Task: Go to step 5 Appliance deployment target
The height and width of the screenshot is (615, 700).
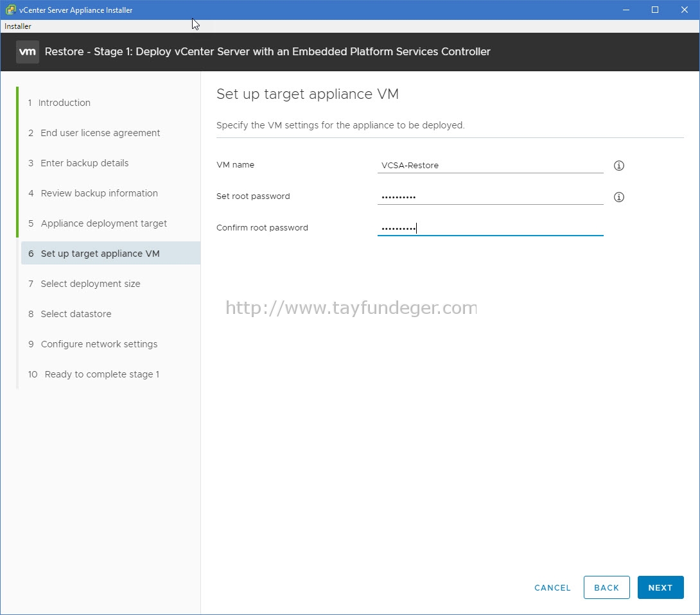Action: pyautogui.click(x=98, y=223)
